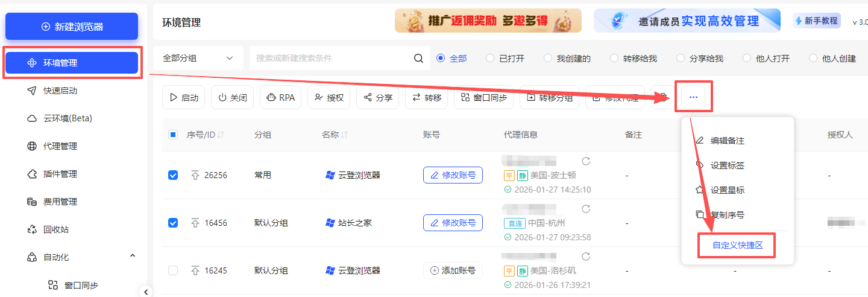Click the RPA toolbar button
The image size is (868, 297).
(x=281, y=97)
